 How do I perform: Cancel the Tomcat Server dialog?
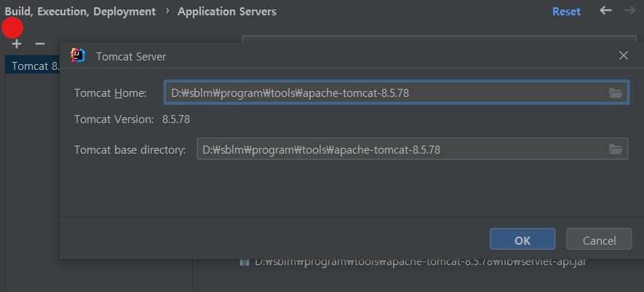tap(599, 240)
